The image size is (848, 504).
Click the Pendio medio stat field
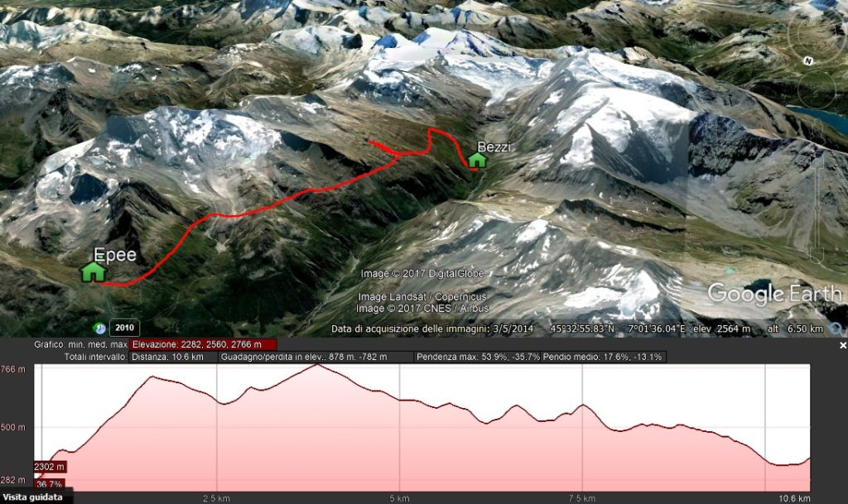tap(604, 357)
